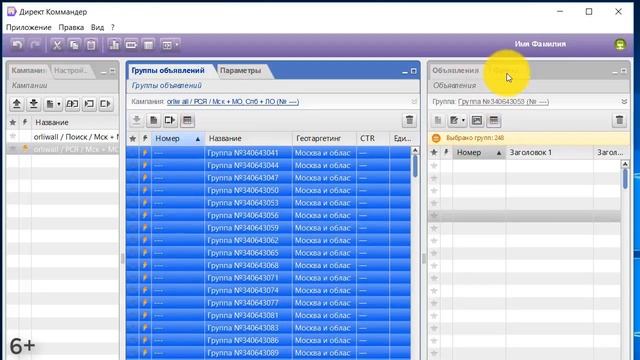Toggle favorite star for orliwall / Поиск campaign
Viewport: 640px width, 360px height.
tap(13, 136)
